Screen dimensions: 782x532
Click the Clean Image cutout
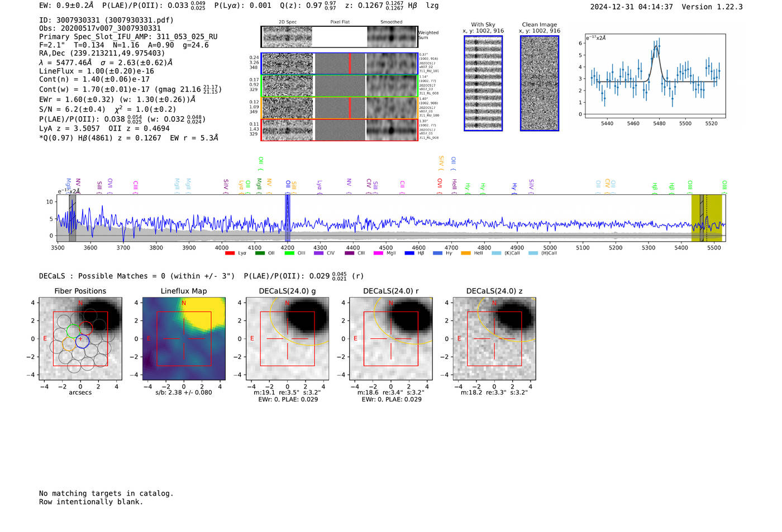[540, 83]
